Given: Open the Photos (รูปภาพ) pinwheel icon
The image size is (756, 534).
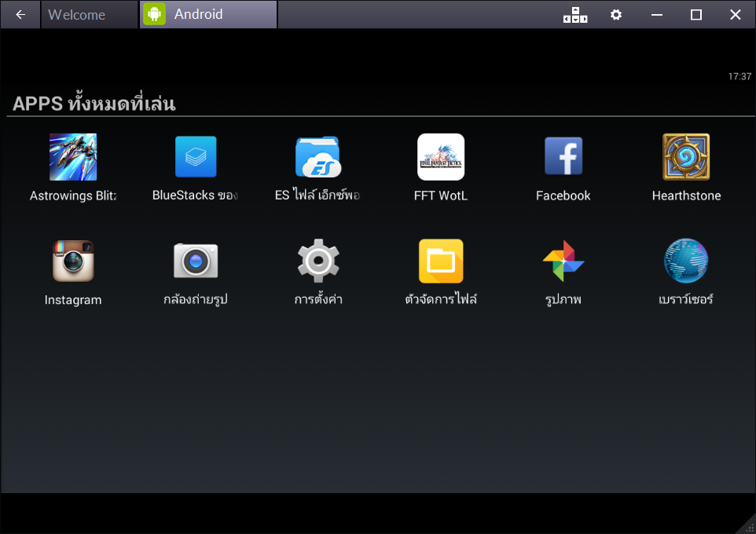Looking at the screenshot, I should click(x=563, y=261).
